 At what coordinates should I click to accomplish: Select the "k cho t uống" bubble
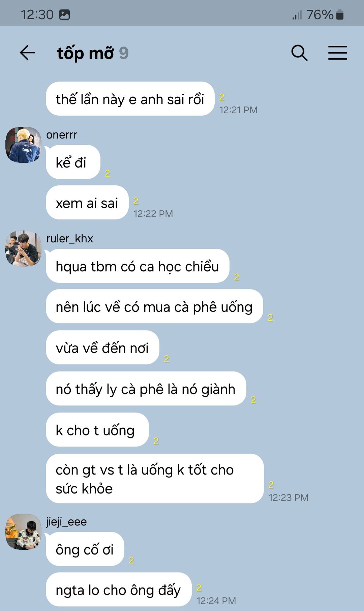click(x=97, y=430)
